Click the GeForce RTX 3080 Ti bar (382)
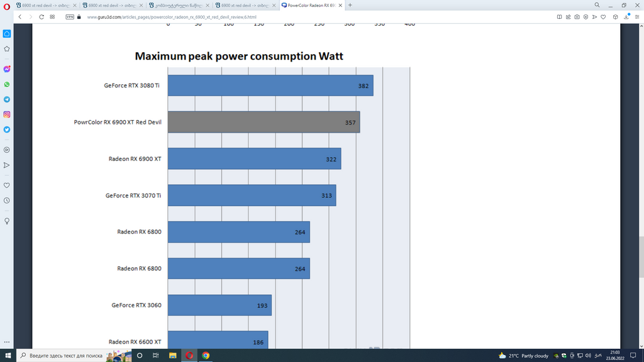 270,85
